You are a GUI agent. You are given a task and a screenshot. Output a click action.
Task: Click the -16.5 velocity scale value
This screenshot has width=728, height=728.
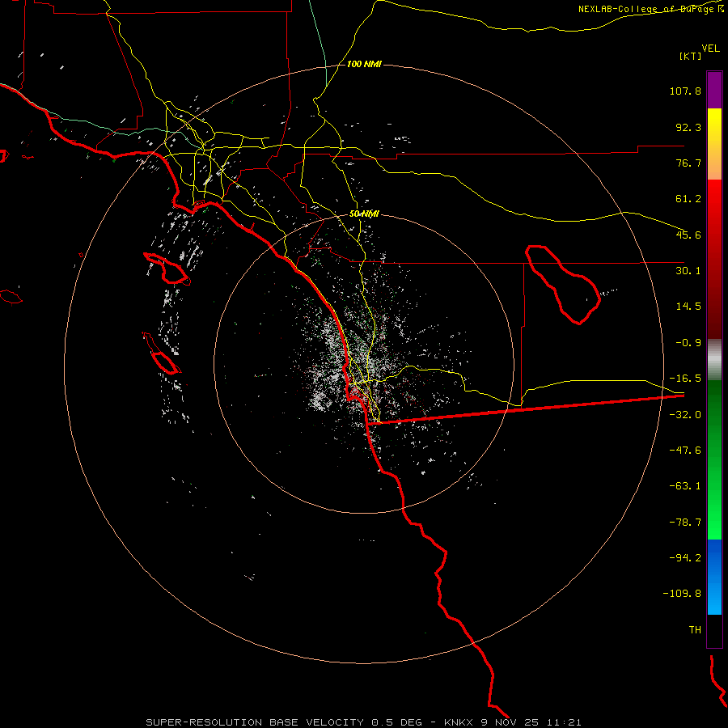click(x=685, y=379)
